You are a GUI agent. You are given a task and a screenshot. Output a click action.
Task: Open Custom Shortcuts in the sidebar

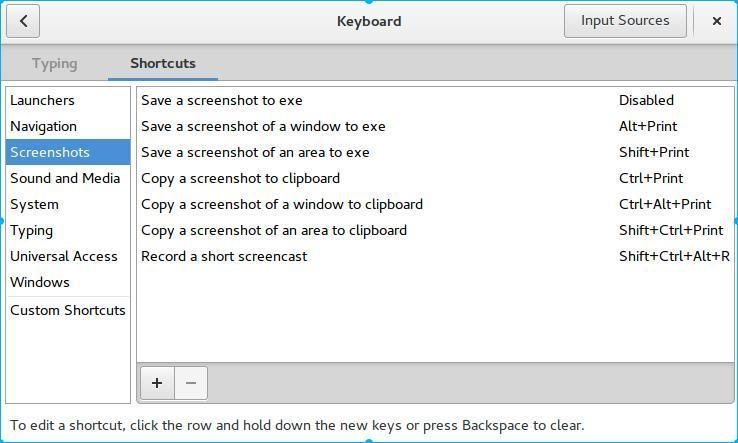[68, 310]
